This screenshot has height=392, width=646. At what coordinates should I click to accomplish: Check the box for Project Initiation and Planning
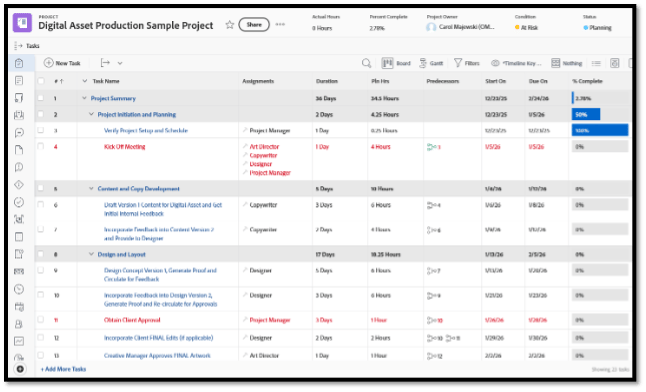coord(41,114)
